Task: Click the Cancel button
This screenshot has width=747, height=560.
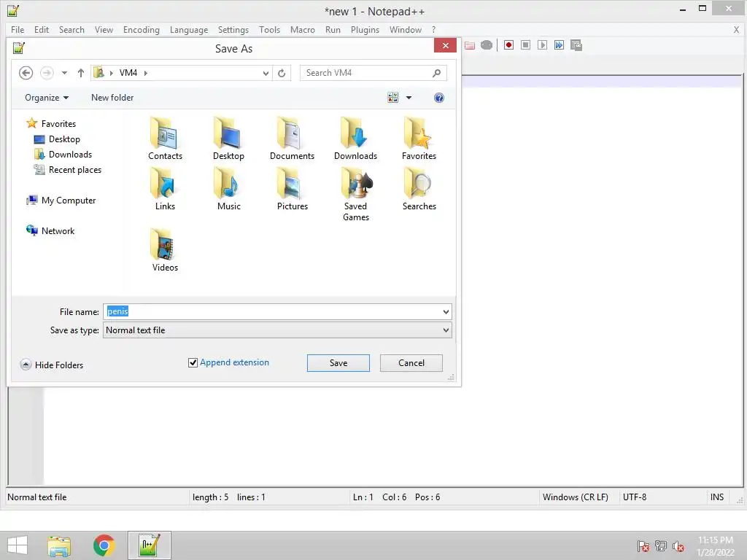Action: tap(411, 363)
